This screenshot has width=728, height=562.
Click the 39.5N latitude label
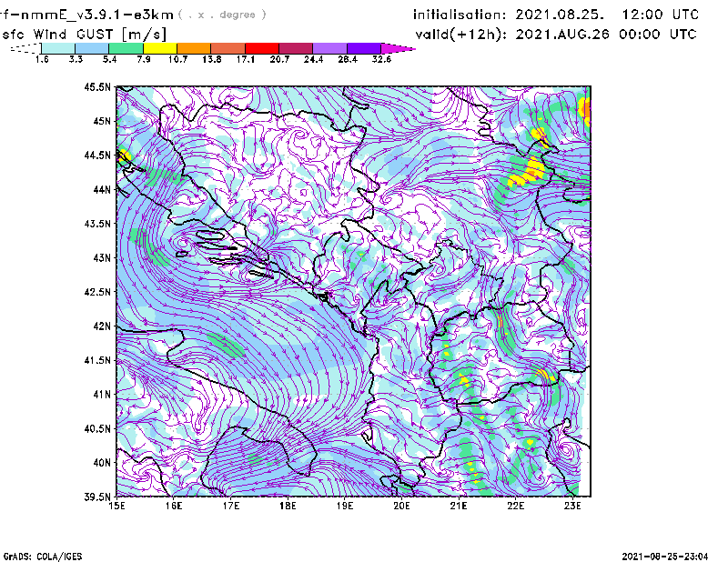(97, 497)
